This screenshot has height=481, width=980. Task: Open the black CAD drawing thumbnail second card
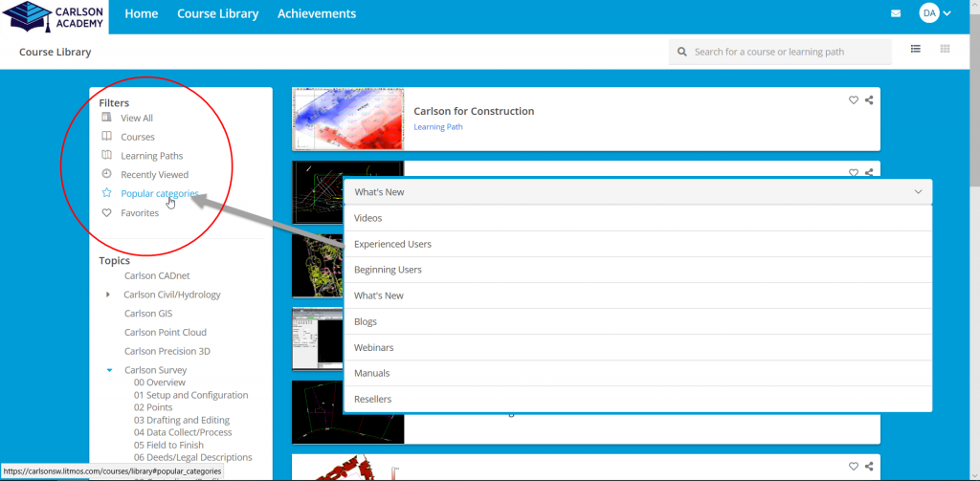pyautogui.click(x=318, y=192)
